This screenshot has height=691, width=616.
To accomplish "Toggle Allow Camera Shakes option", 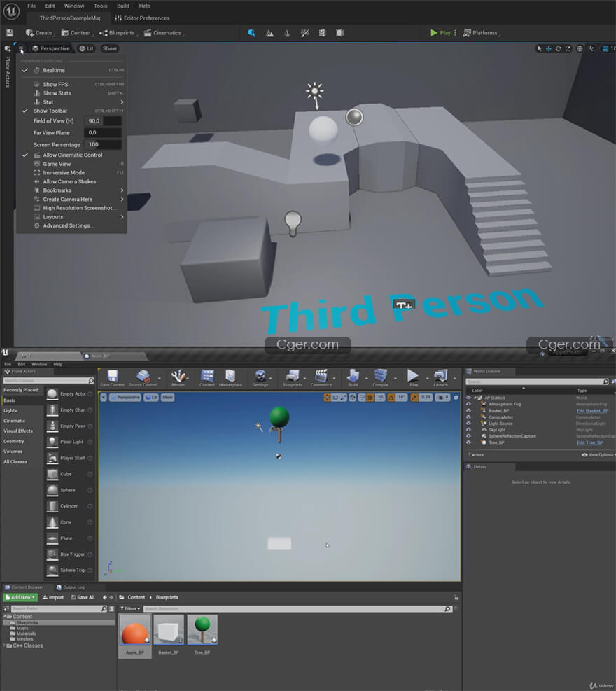I will pyautogui.click(x=72, y=181).
